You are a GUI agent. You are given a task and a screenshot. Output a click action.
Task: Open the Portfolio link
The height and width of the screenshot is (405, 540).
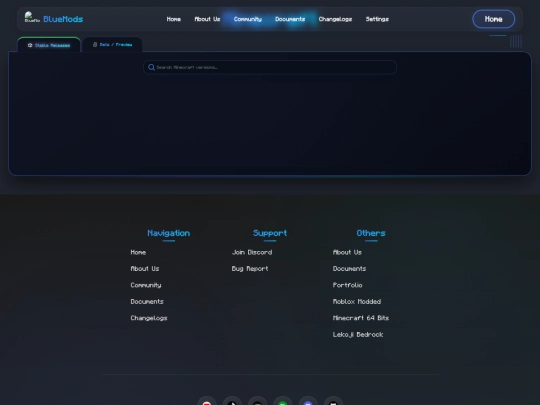[x=347, y=285]
